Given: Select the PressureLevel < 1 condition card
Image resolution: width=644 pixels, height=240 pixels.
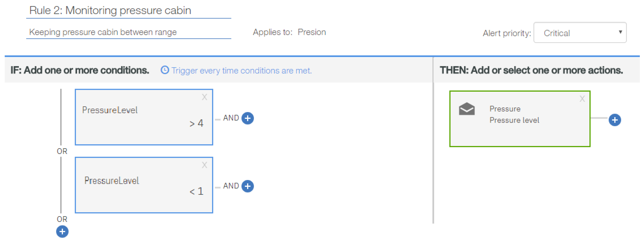Looking at the screenshot, I should (x=144, y=200).
